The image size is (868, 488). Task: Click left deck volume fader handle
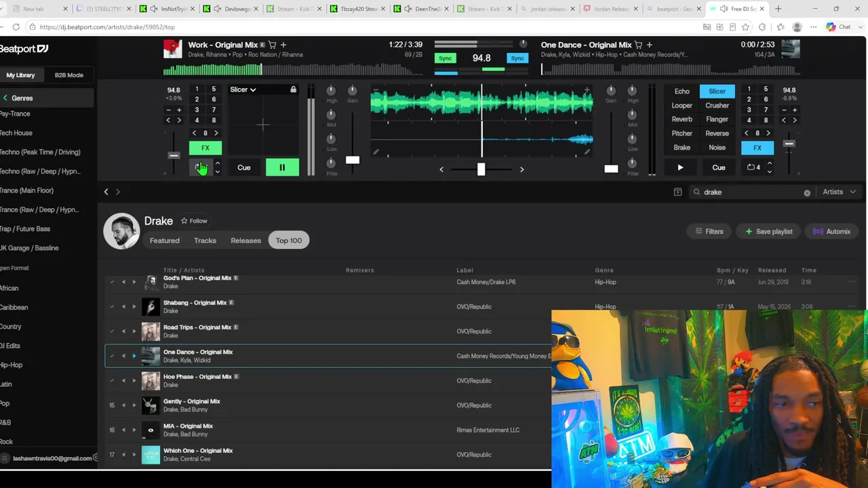click(x=353, y=160)
